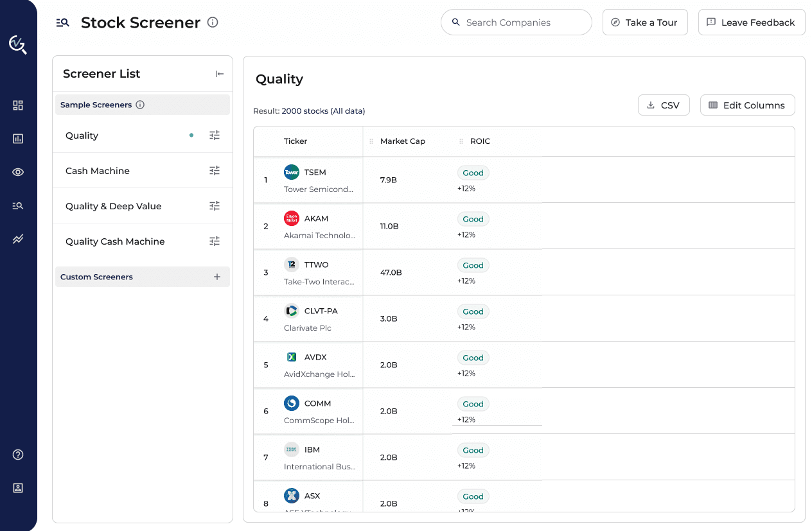812x531 pixels.
Task: Click the drag handle beside ROIC header
Action: coord(461,141)
